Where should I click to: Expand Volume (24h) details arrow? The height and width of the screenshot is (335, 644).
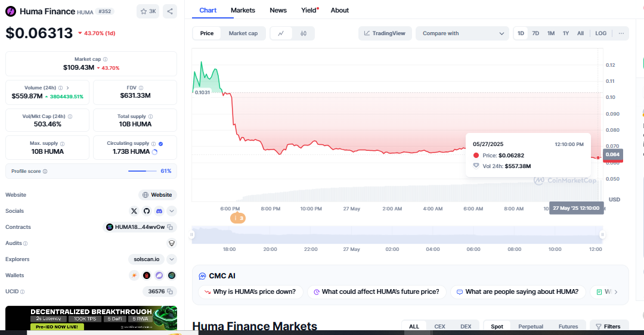coord(68,88)
